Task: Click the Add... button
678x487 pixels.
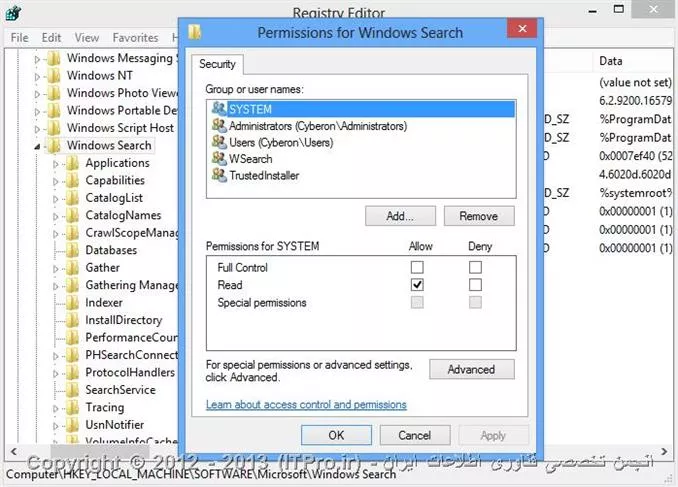Action: pos(400,216)
